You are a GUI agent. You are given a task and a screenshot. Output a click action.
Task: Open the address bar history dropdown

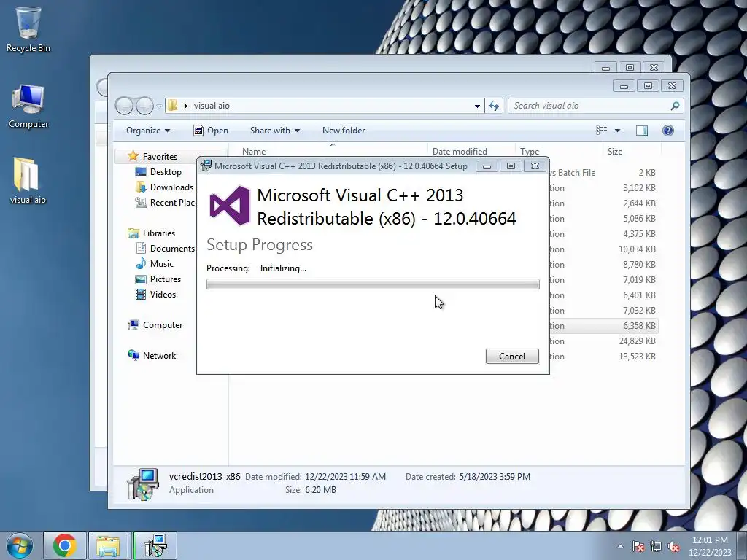[477, 106]
